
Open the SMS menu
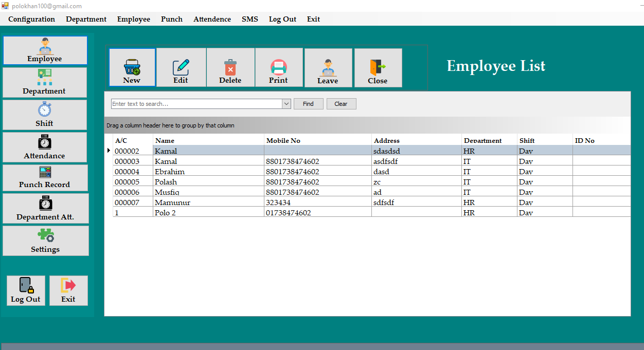tap(250, 19)
